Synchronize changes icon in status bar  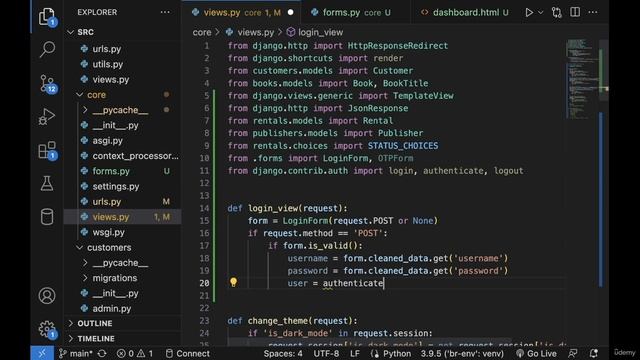click(102, 353)
